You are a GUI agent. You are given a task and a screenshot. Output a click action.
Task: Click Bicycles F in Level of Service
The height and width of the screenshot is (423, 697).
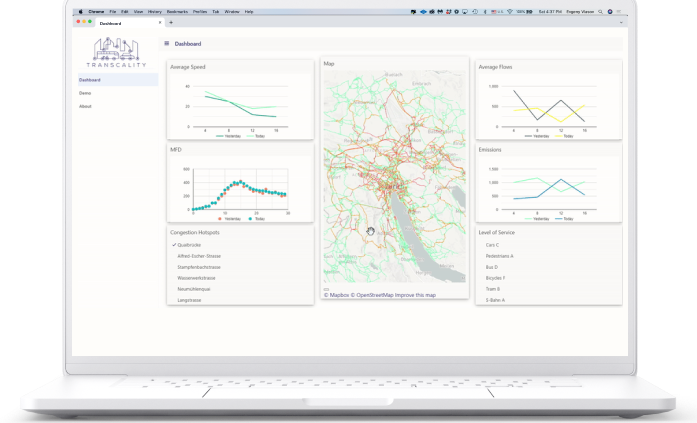[x=495, y=278]
